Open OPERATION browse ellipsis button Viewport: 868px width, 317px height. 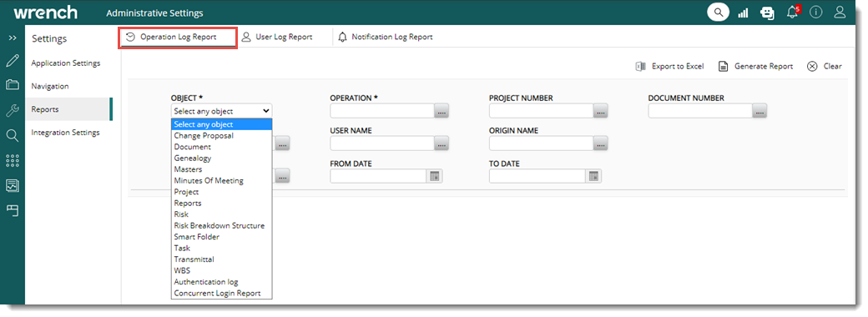tap(442, 112)
